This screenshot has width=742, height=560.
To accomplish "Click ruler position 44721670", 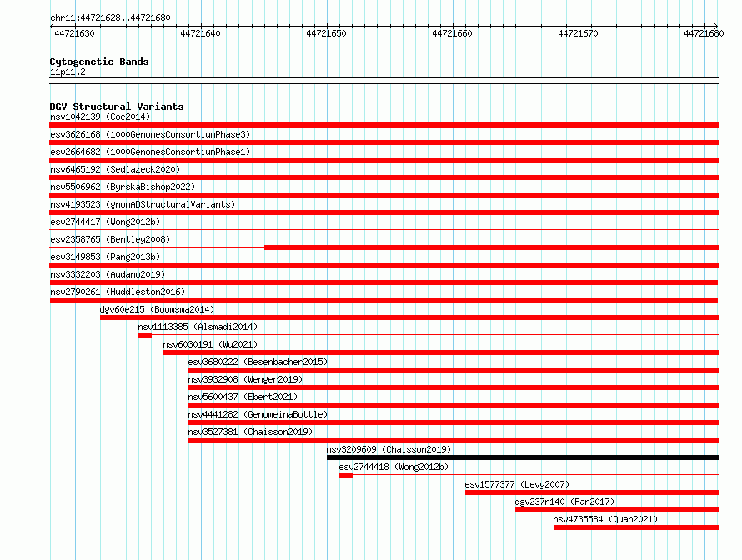I will click(x=578, y=33).
